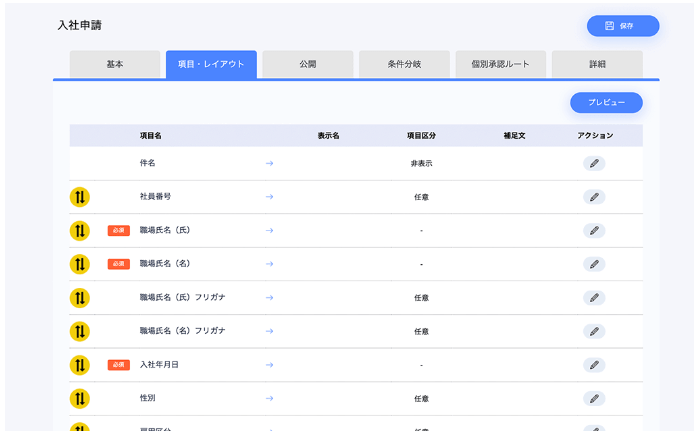Click the arrow icon in 性別 row

tap(269, 399)
